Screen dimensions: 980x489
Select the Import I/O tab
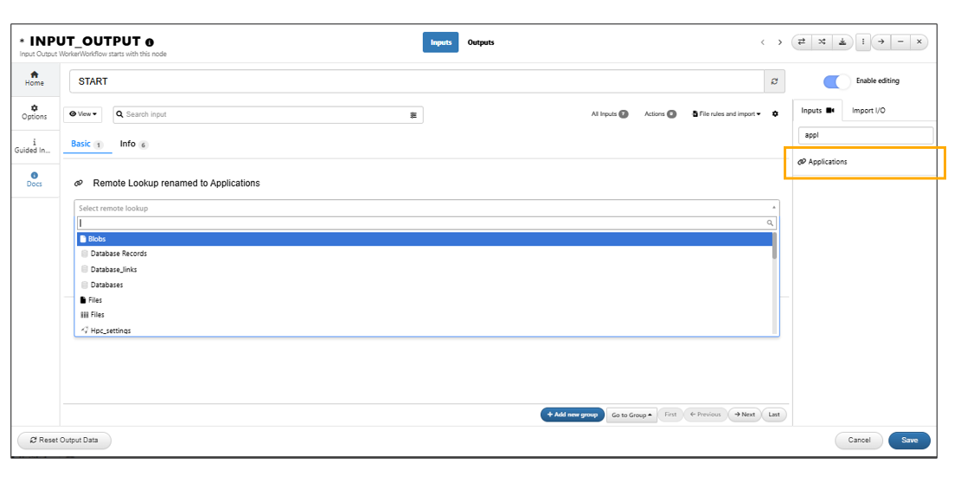tap(868, 110)
